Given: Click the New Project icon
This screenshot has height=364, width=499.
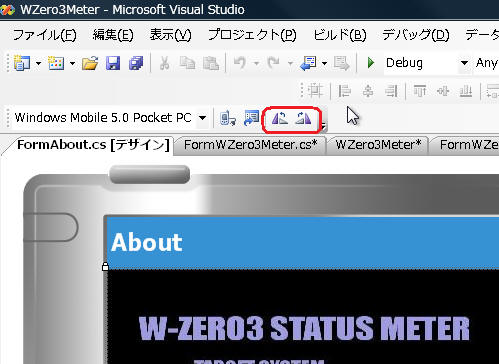Looking at the screenshot, I should (x=22, y=63).
